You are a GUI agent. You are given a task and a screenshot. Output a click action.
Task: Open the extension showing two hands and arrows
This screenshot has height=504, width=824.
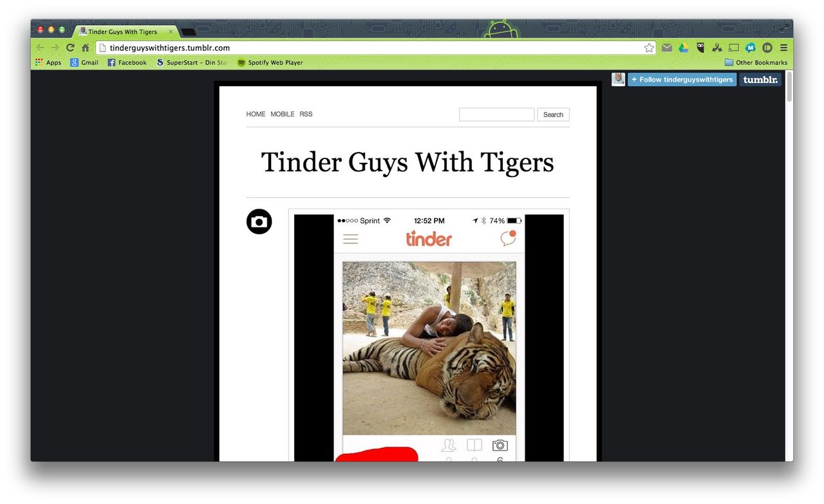(x=717, y=48)
